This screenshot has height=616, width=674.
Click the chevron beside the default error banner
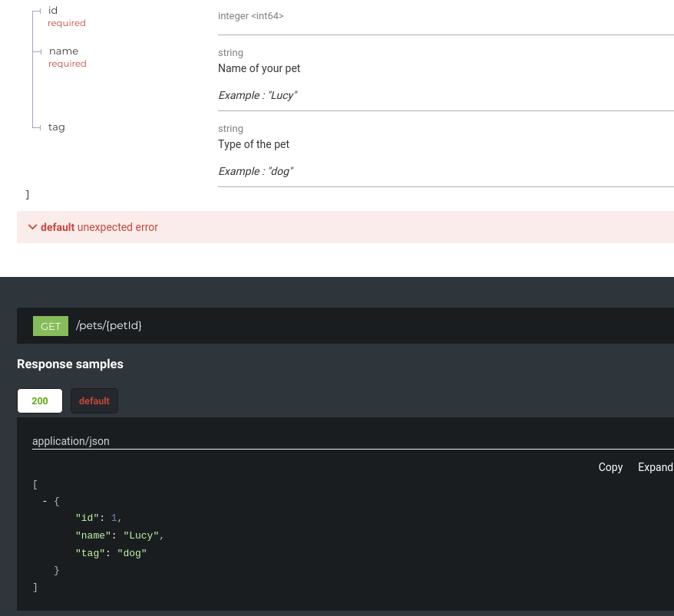click(x=32, y=227)
